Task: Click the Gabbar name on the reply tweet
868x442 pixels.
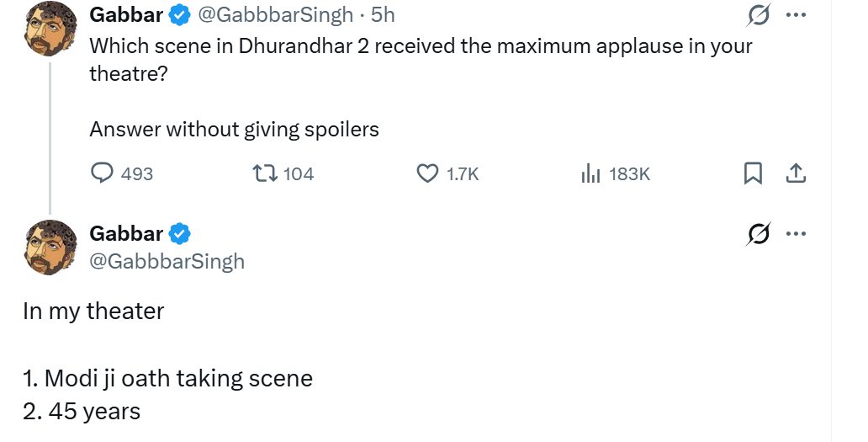Action: pos(126,233)
